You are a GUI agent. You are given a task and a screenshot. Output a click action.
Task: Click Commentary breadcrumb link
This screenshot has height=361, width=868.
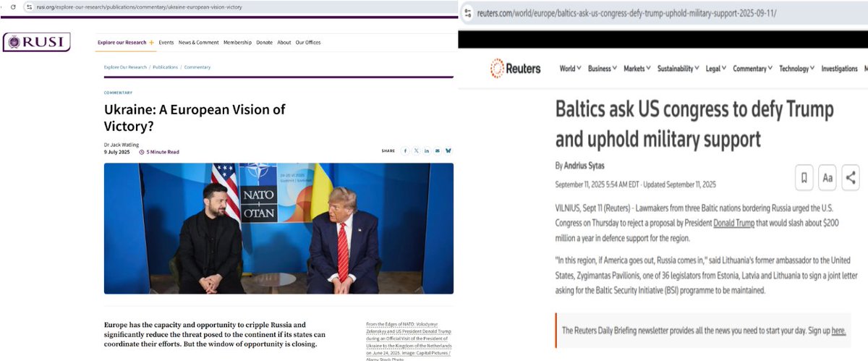197,67
